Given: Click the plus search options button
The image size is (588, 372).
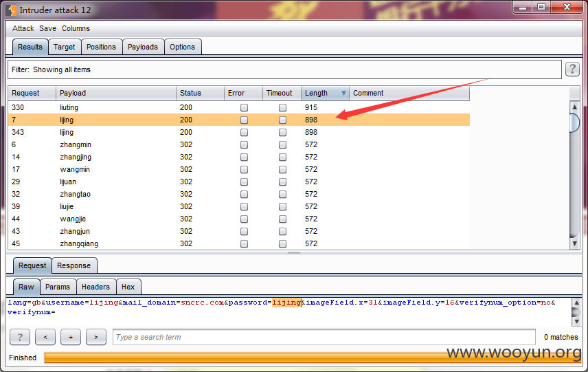Looking at the screenshot, I should tap(71, 337).
